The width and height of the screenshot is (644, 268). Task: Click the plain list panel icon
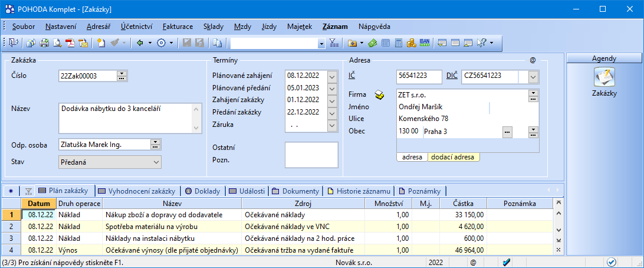[x=455, y=43]
